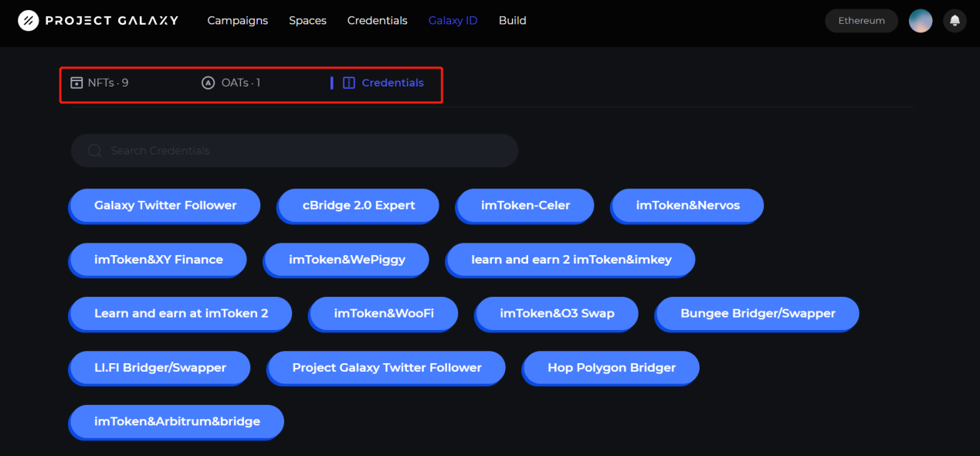Click the imToken&Arbitrum&bridge credential

(177, 422)
